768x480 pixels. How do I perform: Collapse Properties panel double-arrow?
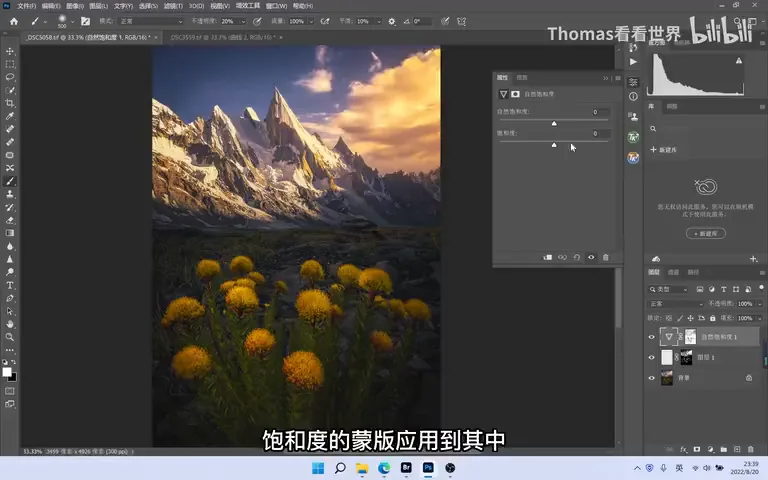pyautogui.click(x=606, y=78)
